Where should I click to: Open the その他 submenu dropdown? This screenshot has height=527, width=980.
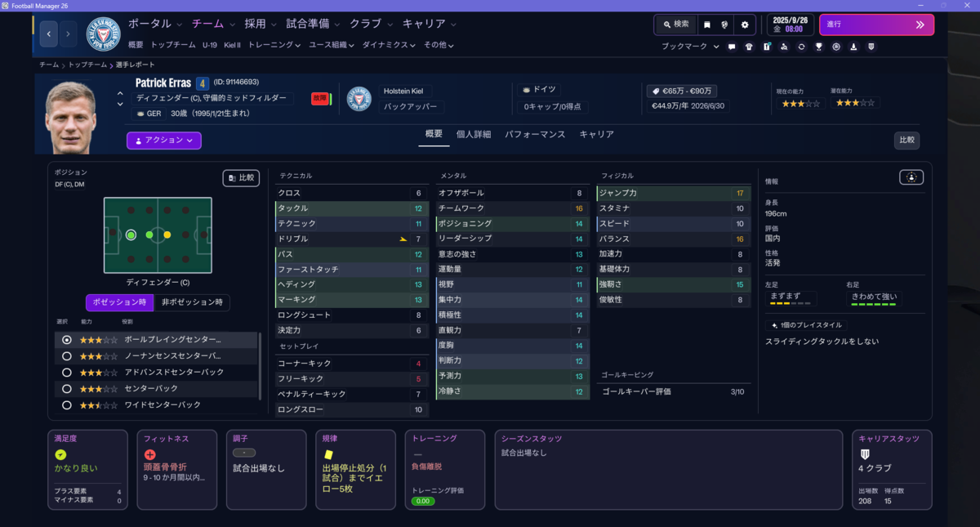pyautogui.click(x=439, y=45)
